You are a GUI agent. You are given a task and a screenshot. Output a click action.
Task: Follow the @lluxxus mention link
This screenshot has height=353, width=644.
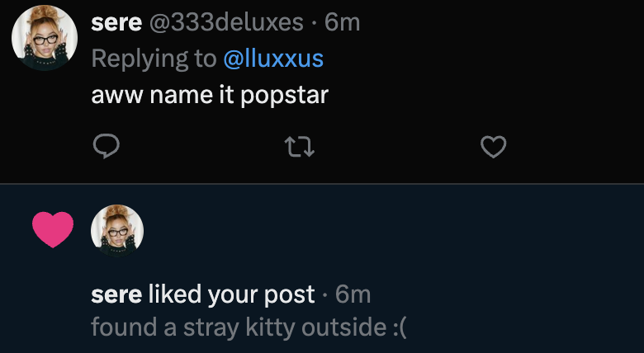[273, 59]
